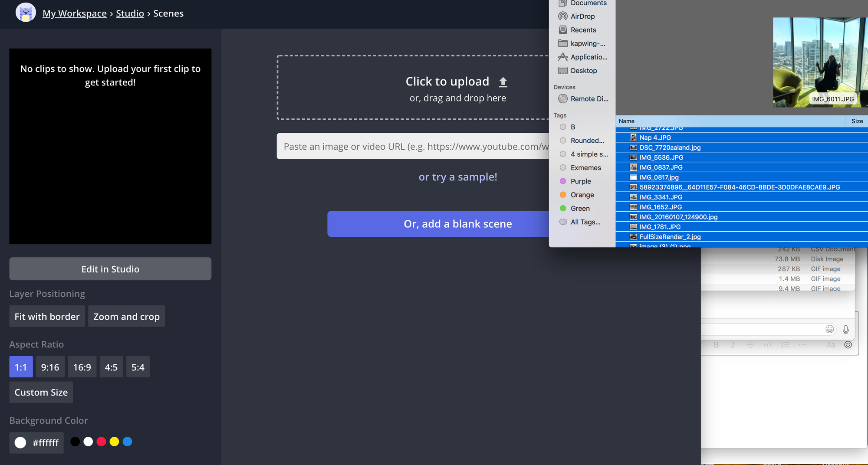This screenshot has width=868, height=465.
Task: Set background color to black
Action: 75,442
